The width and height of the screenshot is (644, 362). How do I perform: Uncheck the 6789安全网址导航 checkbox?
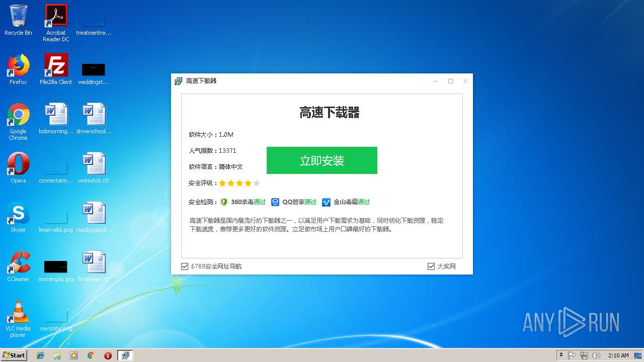point(185,266)
